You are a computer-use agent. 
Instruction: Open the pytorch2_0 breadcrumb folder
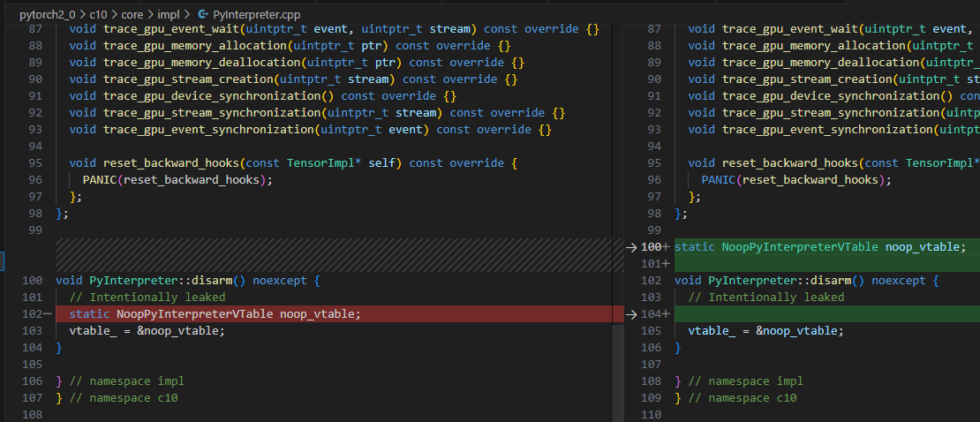47,15
